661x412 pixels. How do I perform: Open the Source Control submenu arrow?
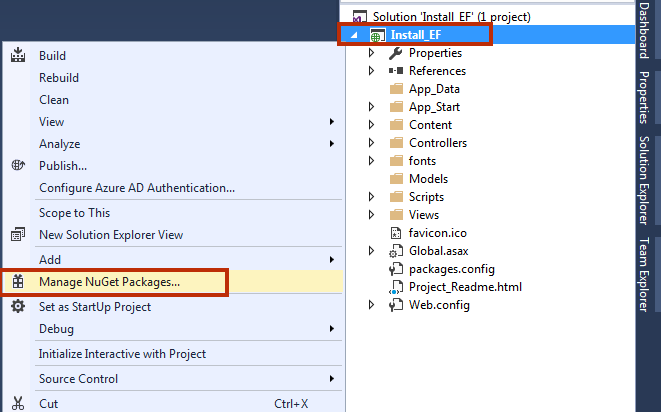(332, 379)
